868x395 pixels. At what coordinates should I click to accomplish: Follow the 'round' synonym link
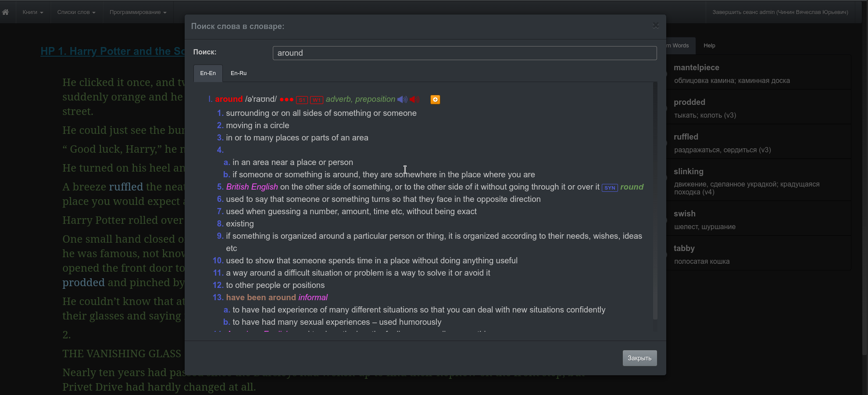tap(632, 187)
